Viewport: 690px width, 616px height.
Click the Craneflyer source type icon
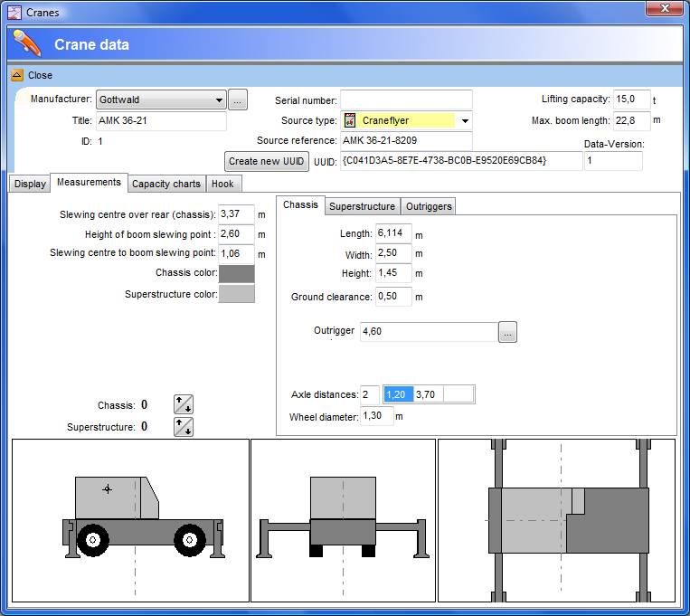click(x=350, y=120)
